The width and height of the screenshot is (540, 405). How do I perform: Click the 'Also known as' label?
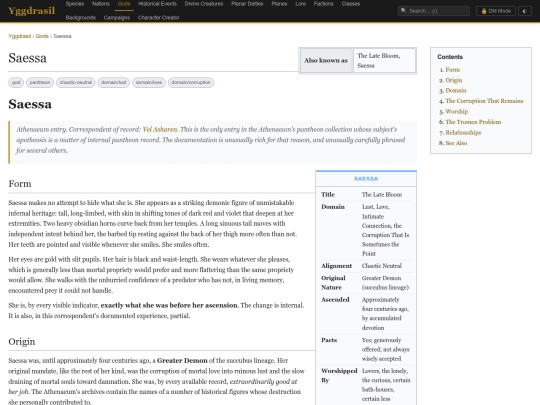[x=326, y=61]
